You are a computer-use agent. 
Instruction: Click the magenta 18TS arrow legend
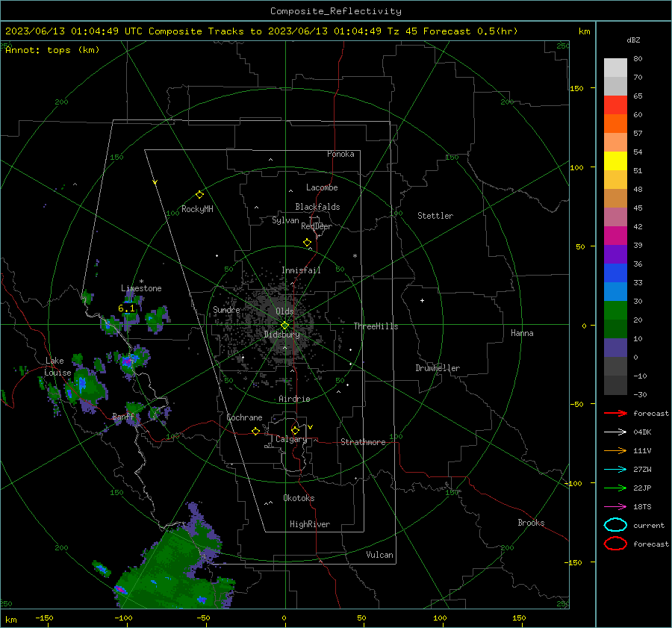[615, 507]
